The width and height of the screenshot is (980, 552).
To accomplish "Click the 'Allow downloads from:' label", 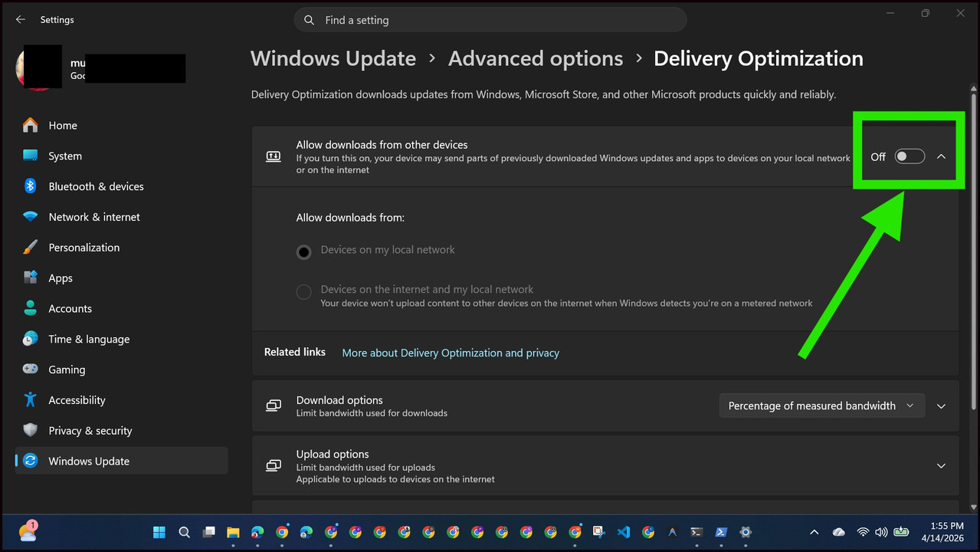I will [x=350, y=218].
